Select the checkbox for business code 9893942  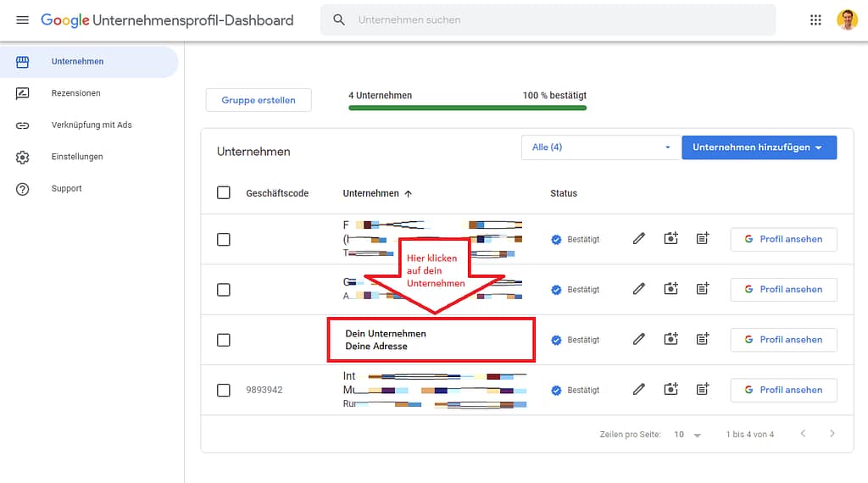point(224,390)
